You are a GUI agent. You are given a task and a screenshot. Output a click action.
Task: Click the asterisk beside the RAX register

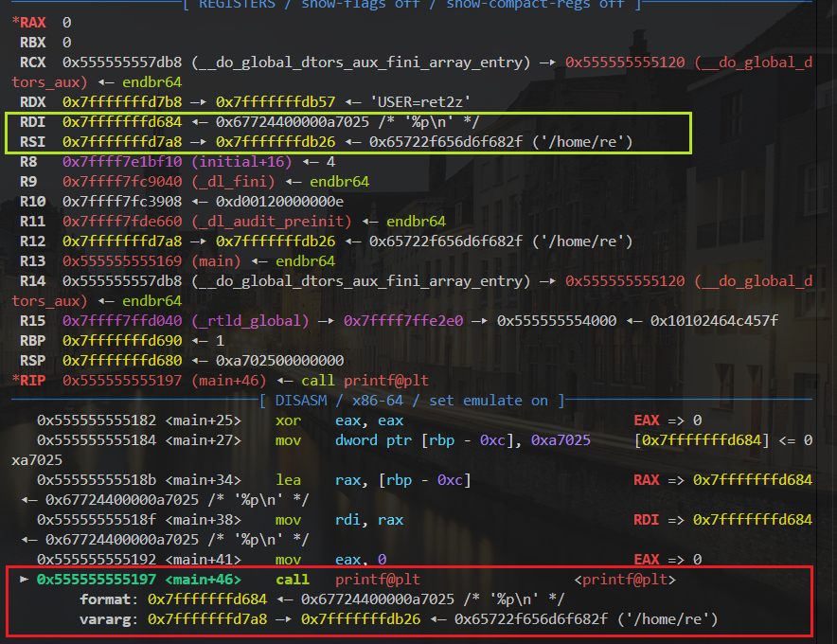[15, 22]
